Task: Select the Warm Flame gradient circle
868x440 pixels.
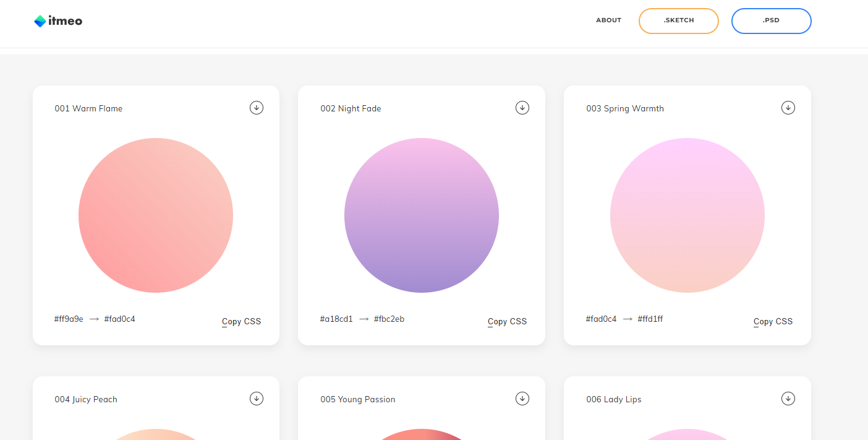Action: pyautogui.click(x=156, y=215)
